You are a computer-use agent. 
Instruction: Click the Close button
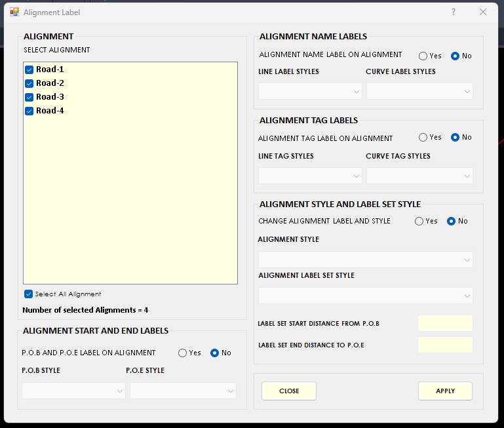(289, 391)
